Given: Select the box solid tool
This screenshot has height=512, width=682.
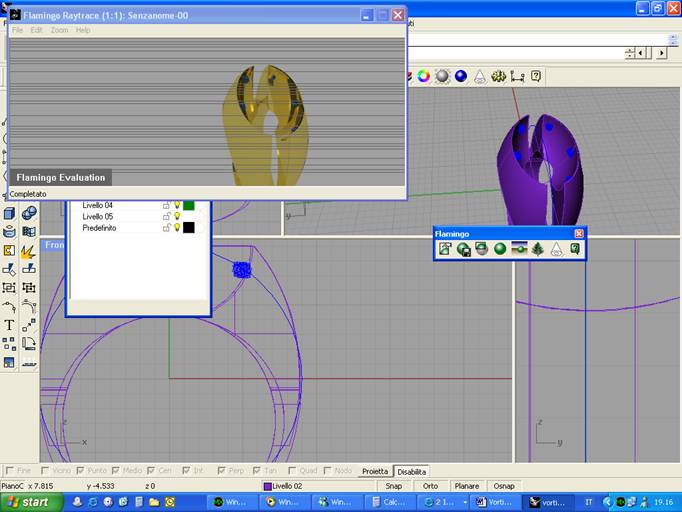Looking at the screenshot, I should click(x=9, y=213).
